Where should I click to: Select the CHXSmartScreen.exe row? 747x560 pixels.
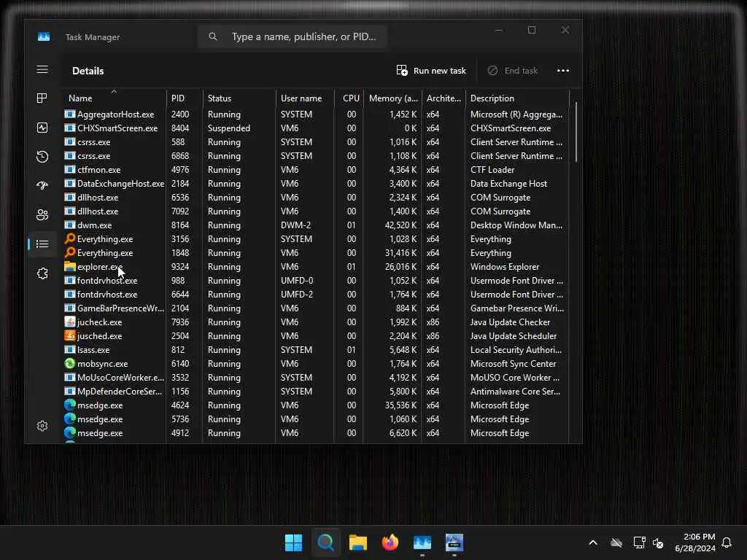pos(315,128)
